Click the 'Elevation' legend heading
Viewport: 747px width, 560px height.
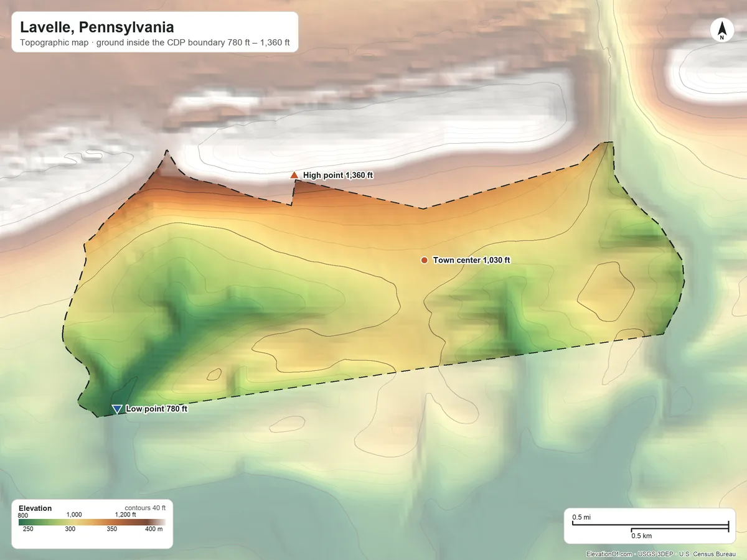35,508
